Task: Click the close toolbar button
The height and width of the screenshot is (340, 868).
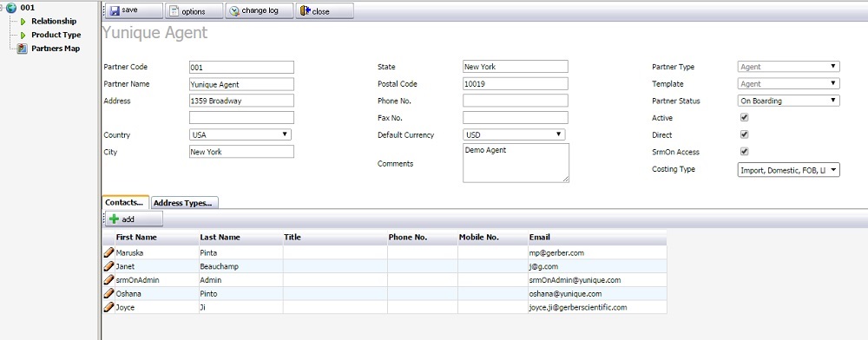Action: point(325,10)
